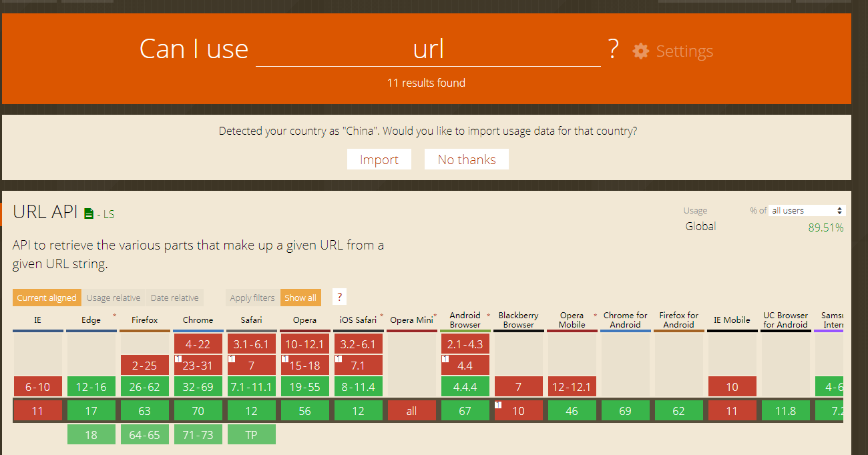Select the red Opera Mini 'all' cell
The height and width of the screenshot is (455, 868).
coord(411,411)
